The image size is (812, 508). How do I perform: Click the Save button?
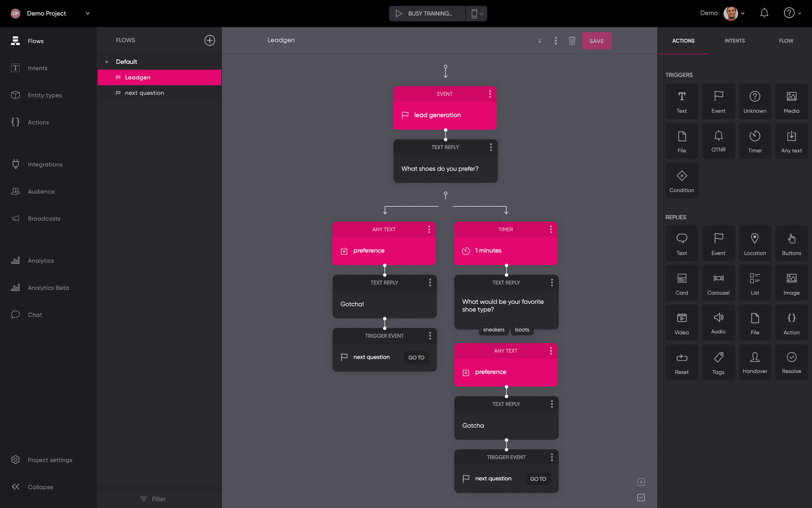[x=596, y=41]
